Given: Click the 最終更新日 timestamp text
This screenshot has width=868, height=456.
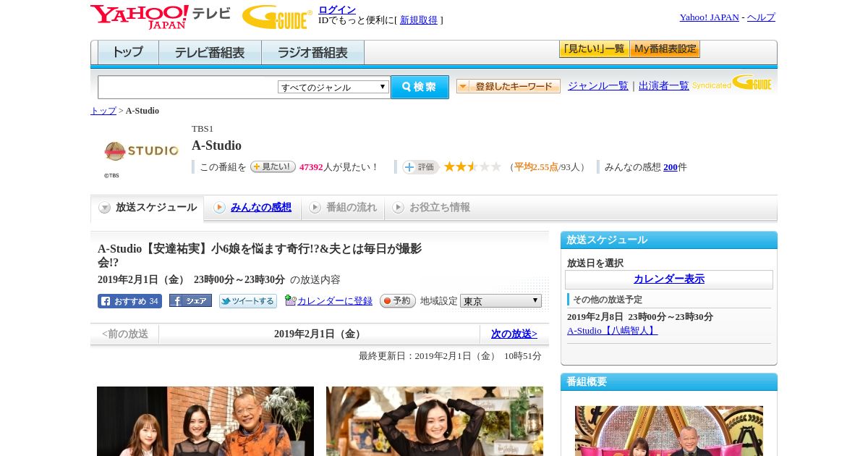Looking at the screenshot, I should [450, 356].
